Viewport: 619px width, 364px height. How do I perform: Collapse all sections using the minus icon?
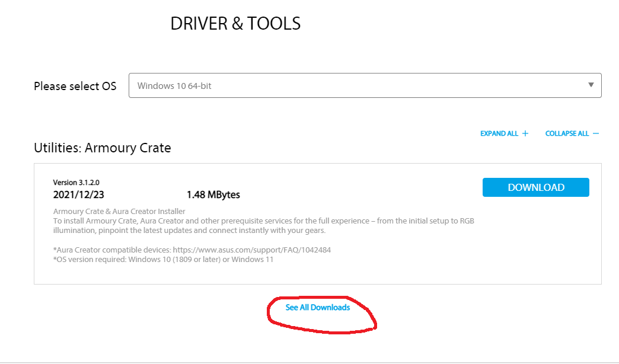[595, 133]
